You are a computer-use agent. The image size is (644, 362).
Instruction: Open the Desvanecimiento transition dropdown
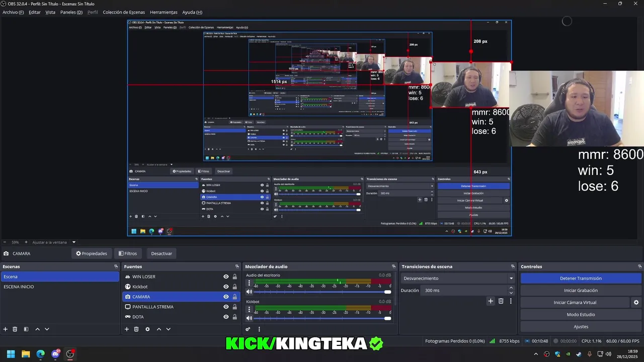pyautogui.click(x=458, y=278)
